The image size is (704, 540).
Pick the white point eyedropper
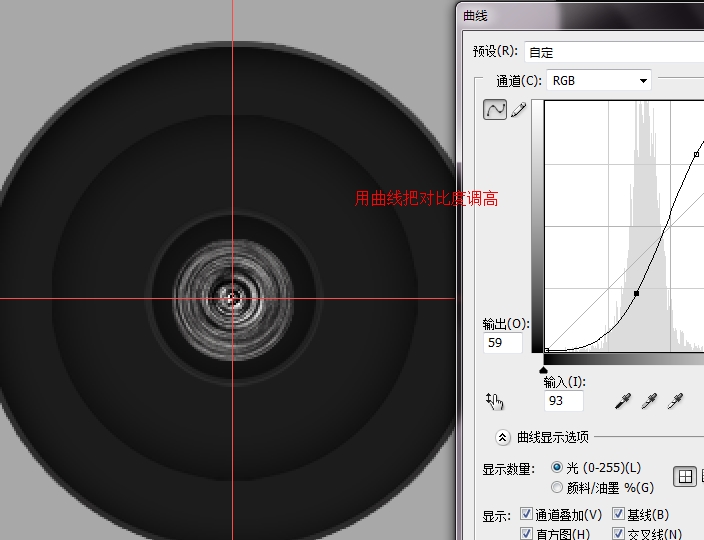pos(676,401)
